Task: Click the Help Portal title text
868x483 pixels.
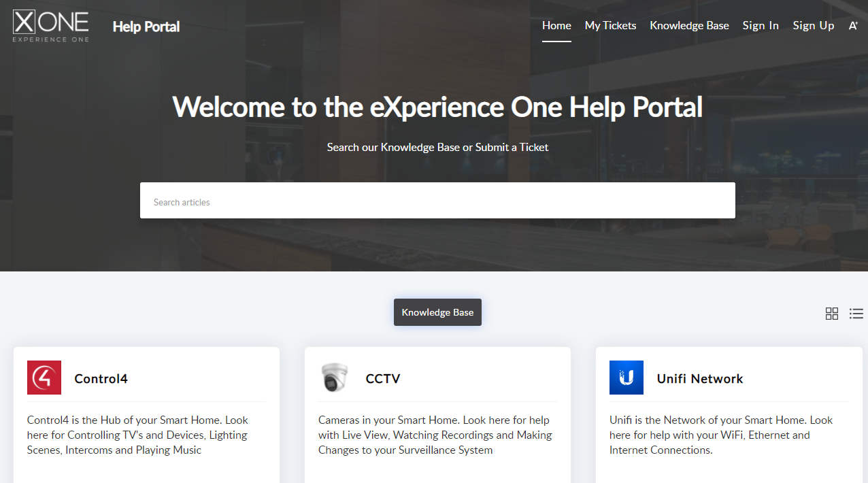Action: tap(146, 27)
